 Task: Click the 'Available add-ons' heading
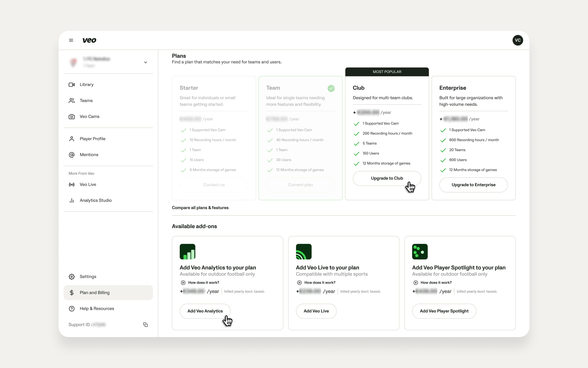[194, 226]
